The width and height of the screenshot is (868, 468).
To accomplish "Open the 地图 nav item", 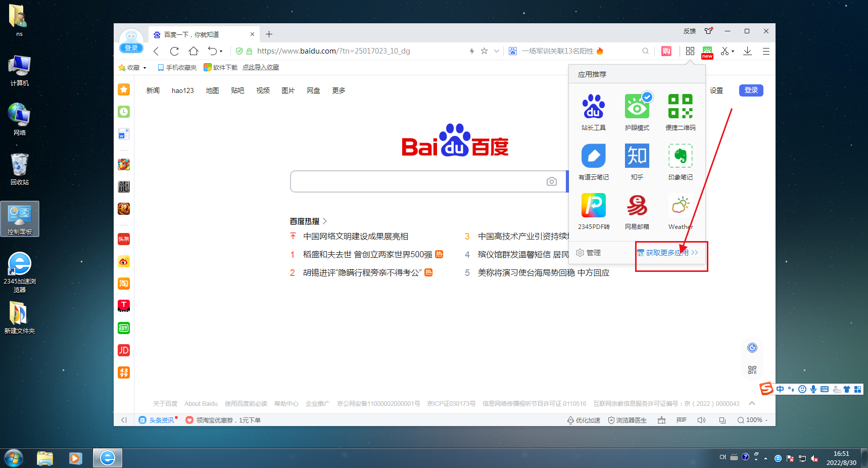I will pos(213,90).
